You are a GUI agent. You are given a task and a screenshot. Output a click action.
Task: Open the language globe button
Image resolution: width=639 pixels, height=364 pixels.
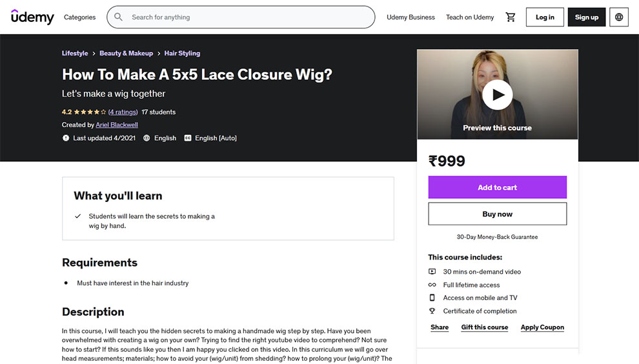(618, 17)
